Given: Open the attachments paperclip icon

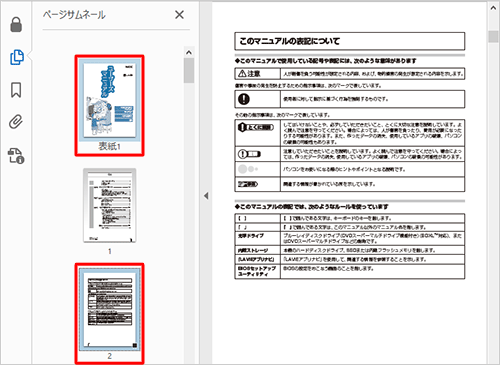Looking at the screenshot, I should point(16,122).
